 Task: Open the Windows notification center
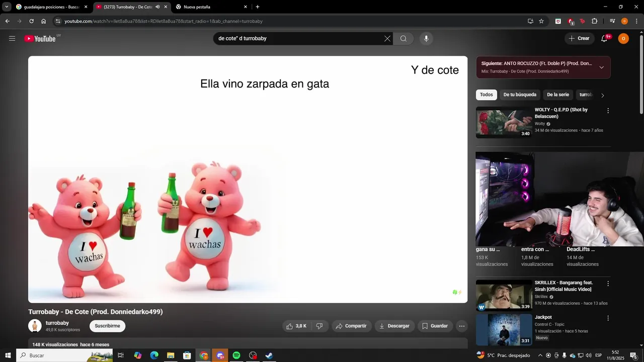click(633, 355)
